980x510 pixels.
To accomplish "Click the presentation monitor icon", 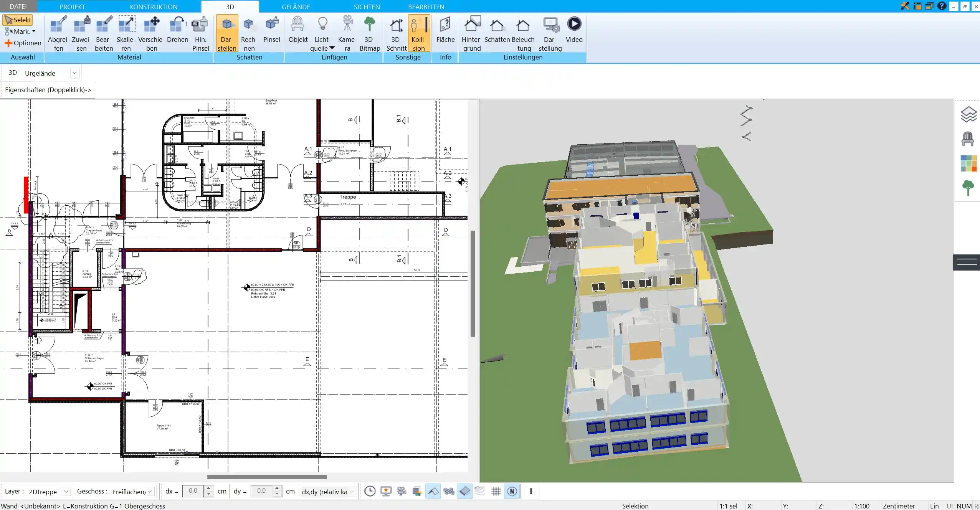I will pyautogui.click(x=386, y=491).
